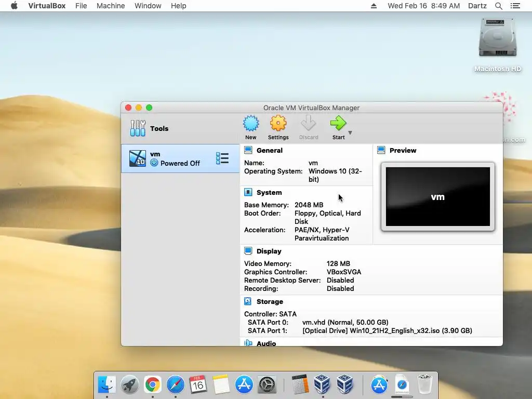Click the date and time in menu bar
532x399 pixels.
424,6
